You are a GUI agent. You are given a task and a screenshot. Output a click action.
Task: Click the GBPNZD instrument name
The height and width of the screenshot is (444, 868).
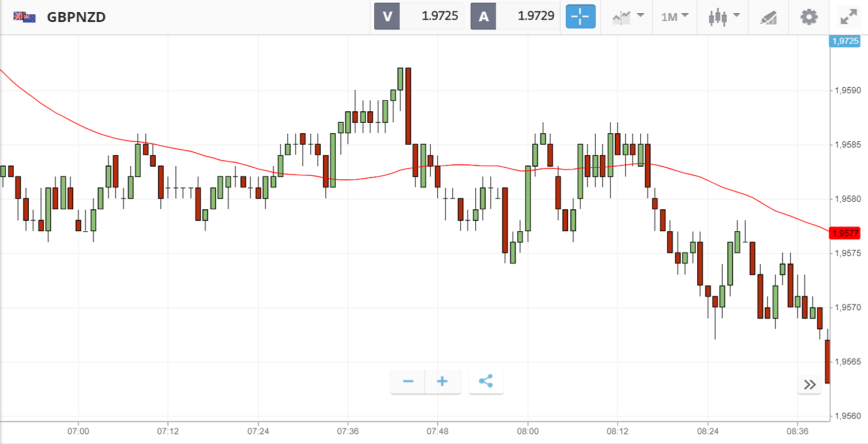(x=76, y=17)
